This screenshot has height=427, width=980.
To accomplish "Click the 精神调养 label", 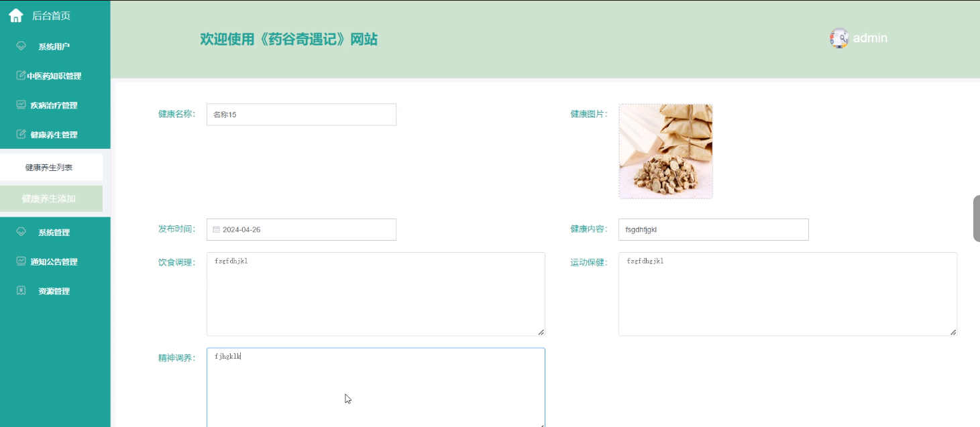I will pyautogui.click(x=176, y=358).
